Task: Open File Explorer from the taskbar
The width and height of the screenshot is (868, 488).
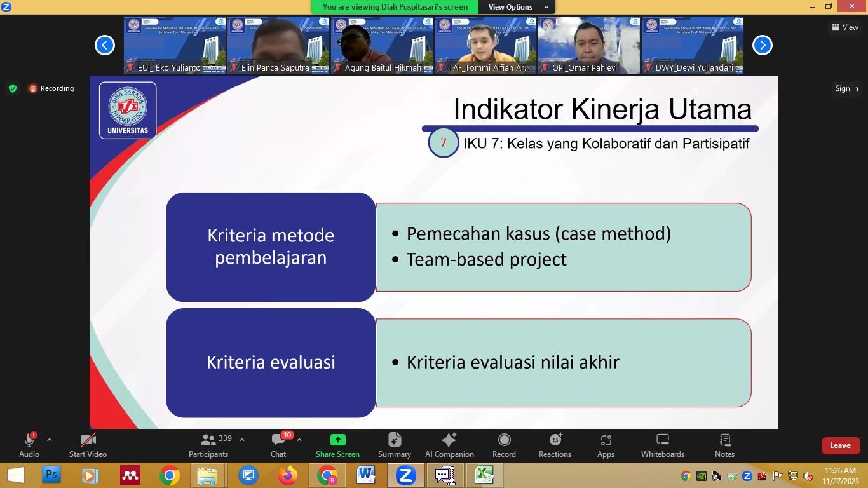Action: (208, 475)
